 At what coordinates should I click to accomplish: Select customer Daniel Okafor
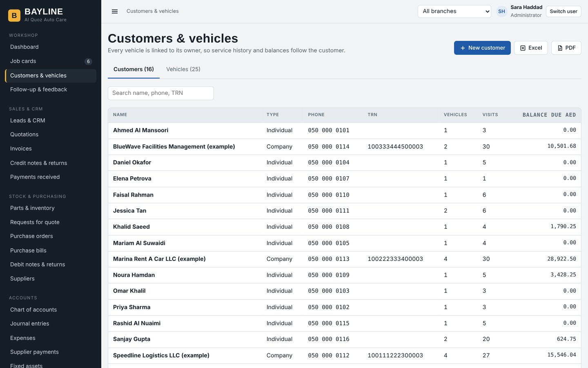click(345, 163)
